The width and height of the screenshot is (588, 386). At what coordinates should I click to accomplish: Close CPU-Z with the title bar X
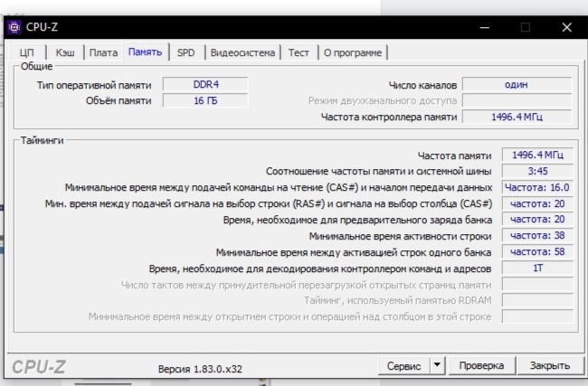pos(566,27)
